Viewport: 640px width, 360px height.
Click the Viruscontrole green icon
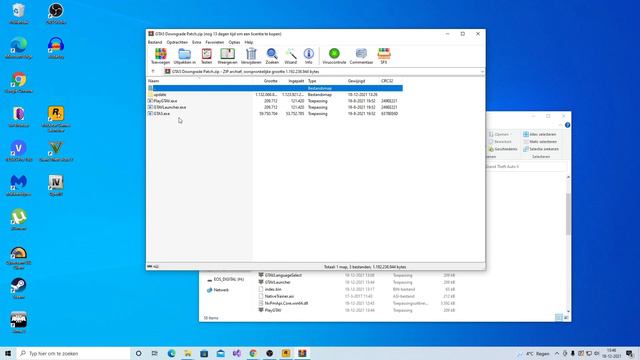[334, 56]
